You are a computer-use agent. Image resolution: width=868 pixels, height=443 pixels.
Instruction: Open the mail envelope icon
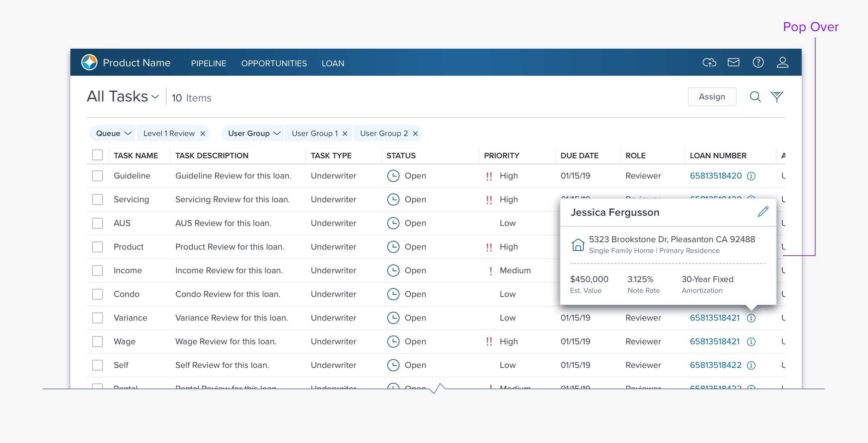(734, 63)
